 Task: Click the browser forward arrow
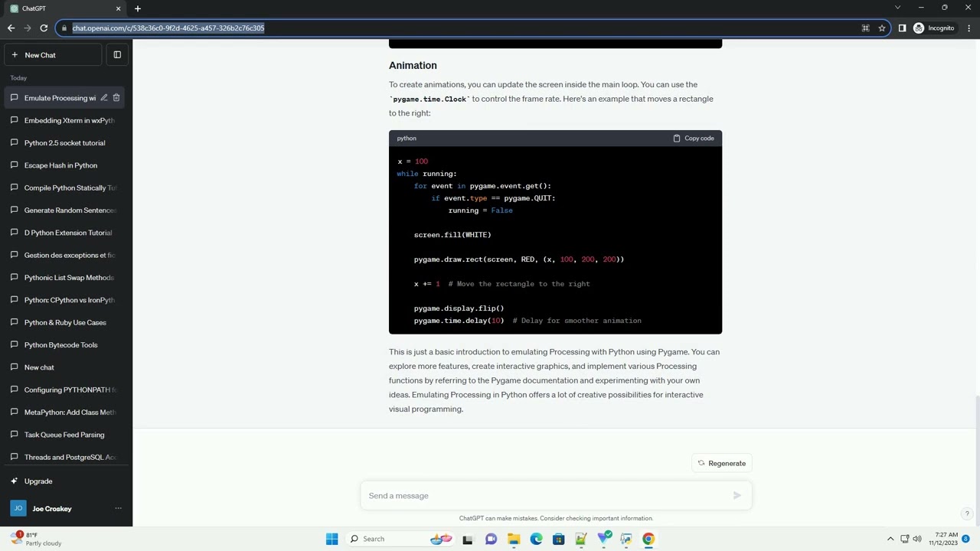coord(28,28)
